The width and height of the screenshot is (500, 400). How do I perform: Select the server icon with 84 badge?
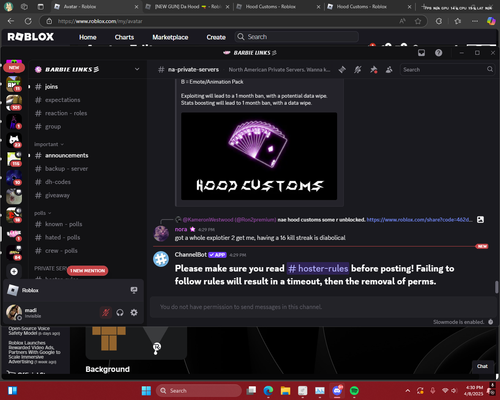14,253
